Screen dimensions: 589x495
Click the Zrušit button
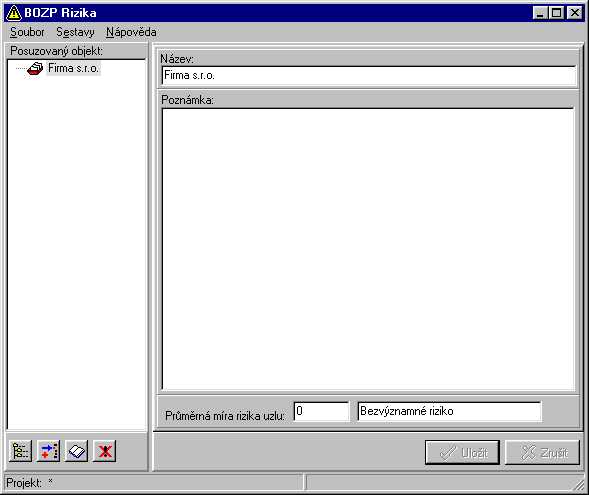542,453
